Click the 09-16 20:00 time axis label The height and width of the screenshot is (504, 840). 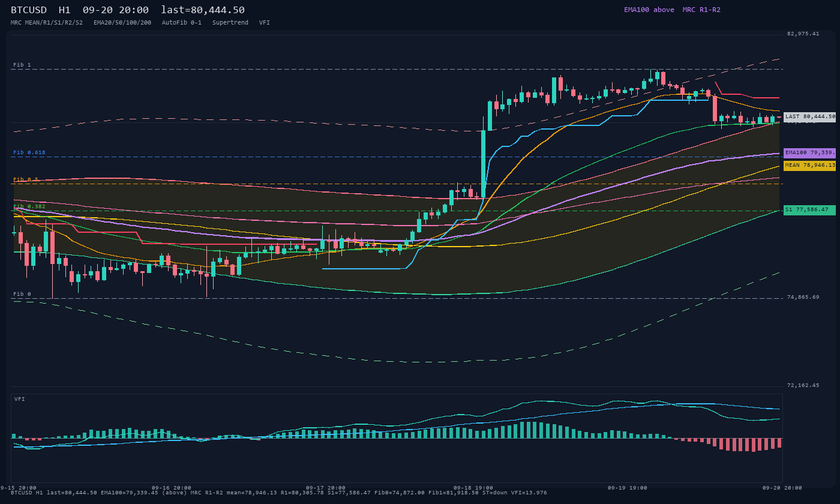(172, 488)
